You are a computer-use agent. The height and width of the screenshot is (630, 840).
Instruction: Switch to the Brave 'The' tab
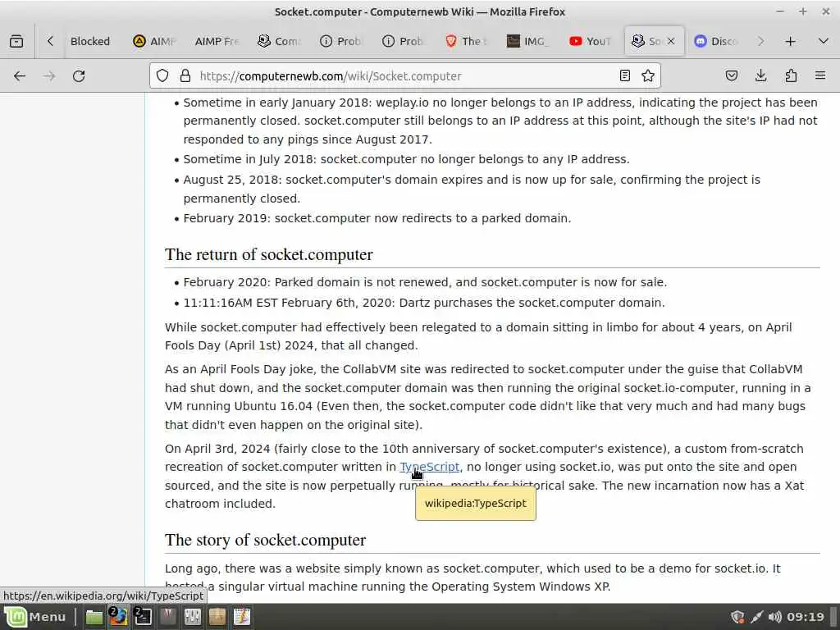click(466, 41)
